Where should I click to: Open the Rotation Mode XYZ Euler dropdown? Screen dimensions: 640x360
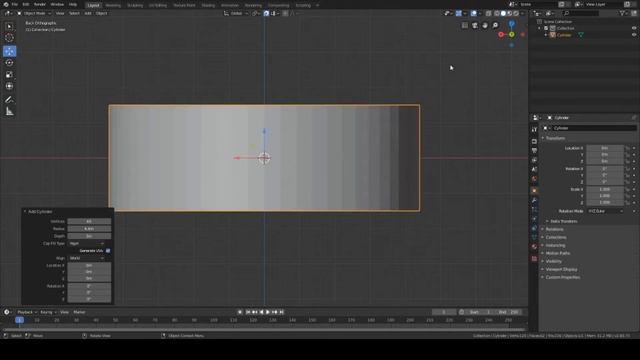click(x=605, y=211)
